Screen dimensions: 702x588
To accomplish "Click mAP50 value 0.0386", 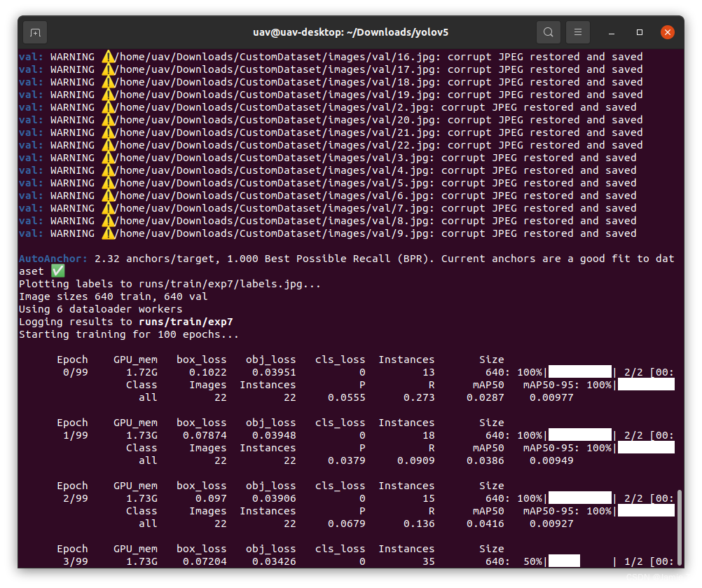I will coord(486,461).
